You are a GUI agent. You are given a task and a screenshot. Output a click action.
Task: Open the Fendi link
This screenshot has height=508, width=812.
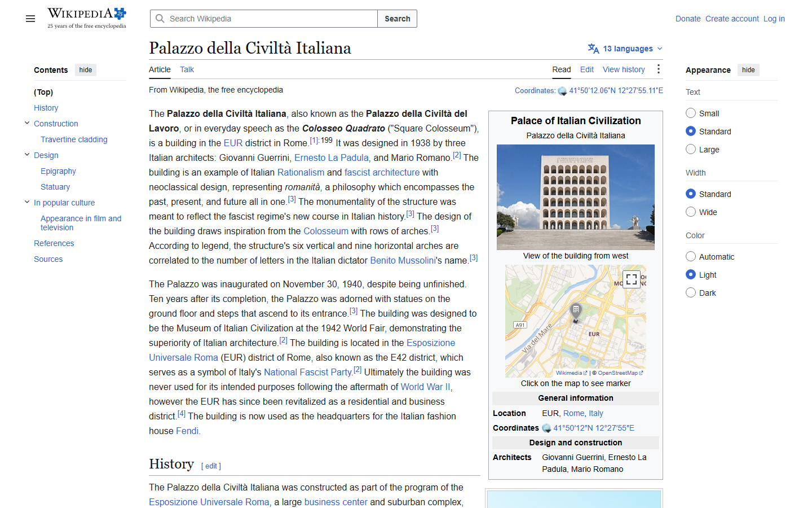(x=187, y=431)
